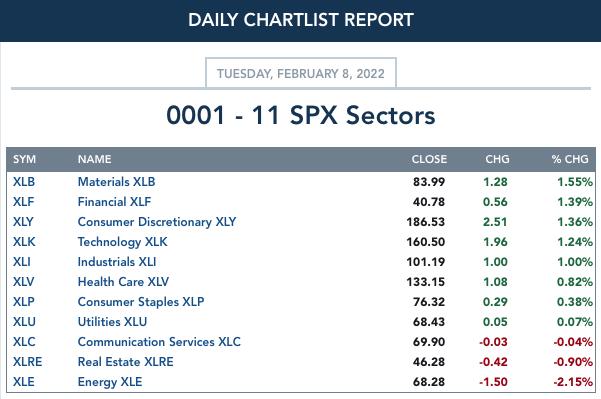The image size is (601, 399).
Task: Sort by CLOSE column header
Action: 429,159
